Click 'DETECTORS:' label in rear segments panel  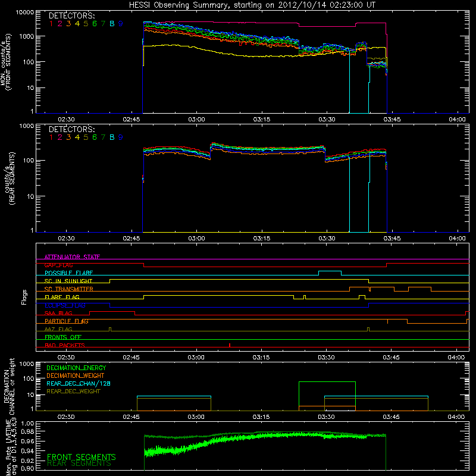coord(72,129)
